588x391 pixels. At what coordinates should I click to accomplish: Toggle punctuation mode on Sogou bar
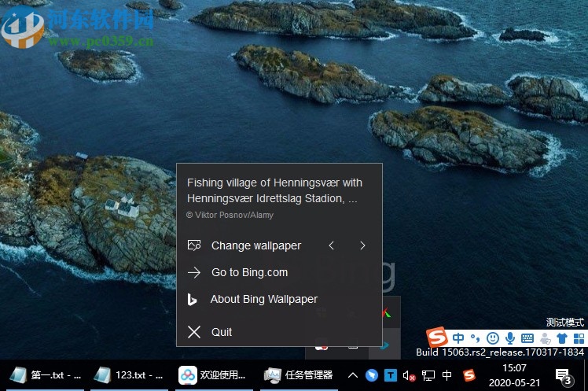475,338
